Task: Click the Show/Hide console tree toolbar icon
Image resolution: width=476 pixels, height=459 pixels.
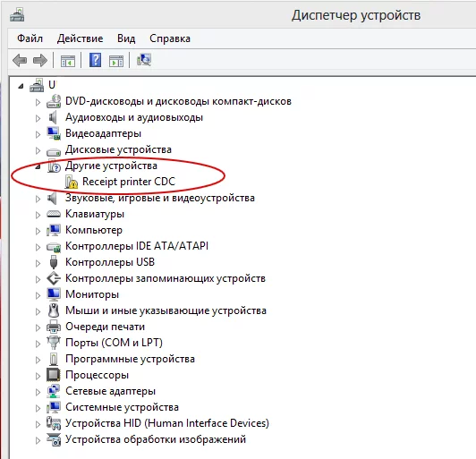Action: (68, 61)
